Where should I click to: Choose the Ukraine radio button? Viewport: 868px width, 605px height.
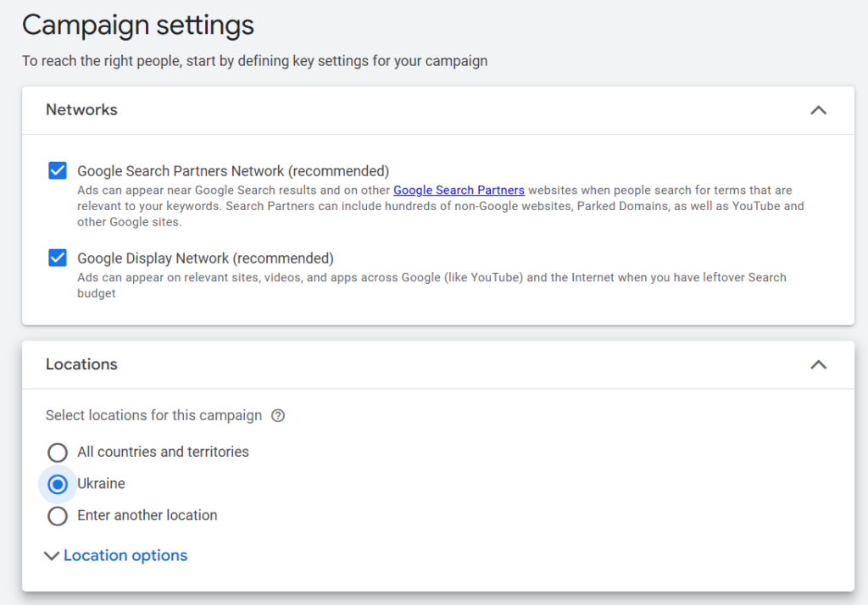(x=58, y=484)
